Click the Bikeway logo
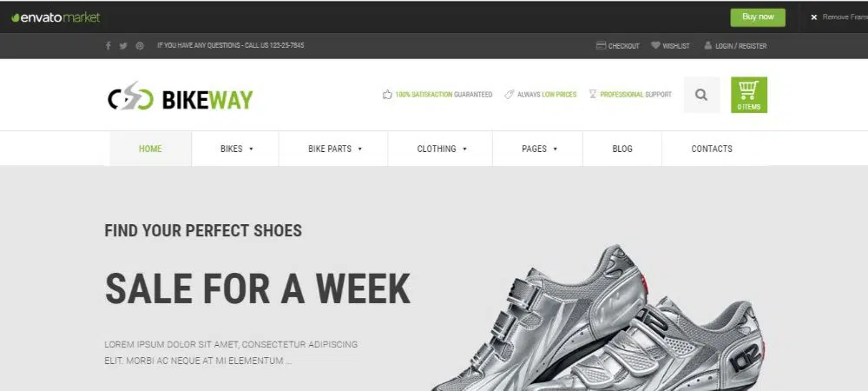This screenshot has width=868, height=391. click(180, 96)
